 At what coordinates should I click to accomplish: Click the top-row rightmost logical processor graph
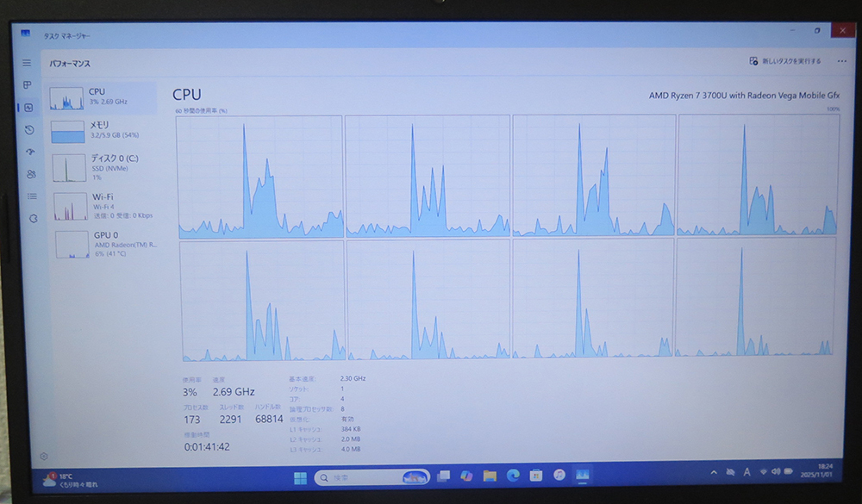point(759,175)
